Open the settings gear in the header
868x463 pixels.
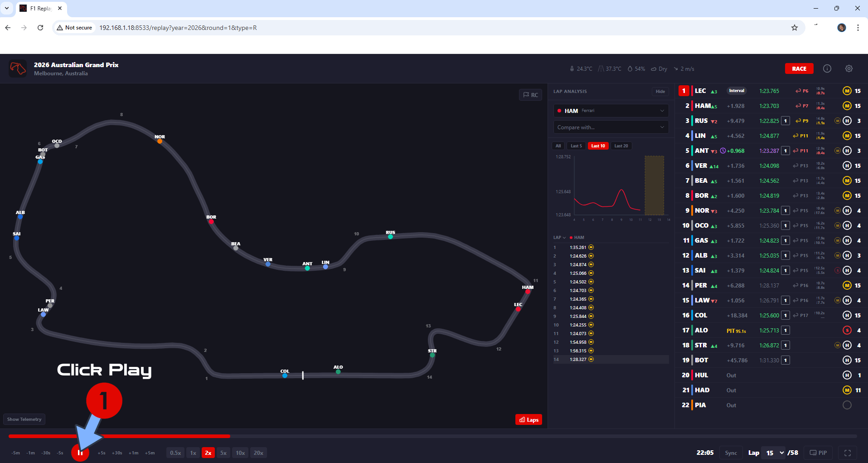(849, 68)
